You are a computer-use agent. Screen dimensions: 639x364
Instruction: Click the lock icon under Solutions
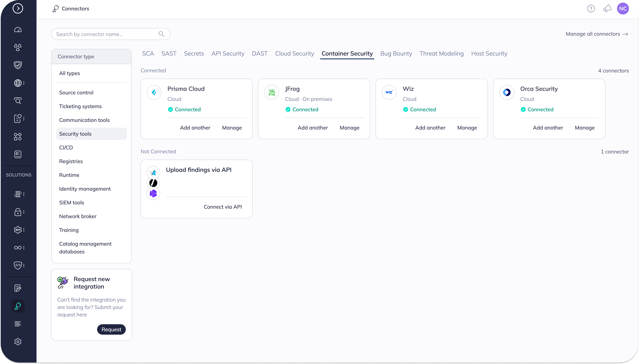[18, 212]
